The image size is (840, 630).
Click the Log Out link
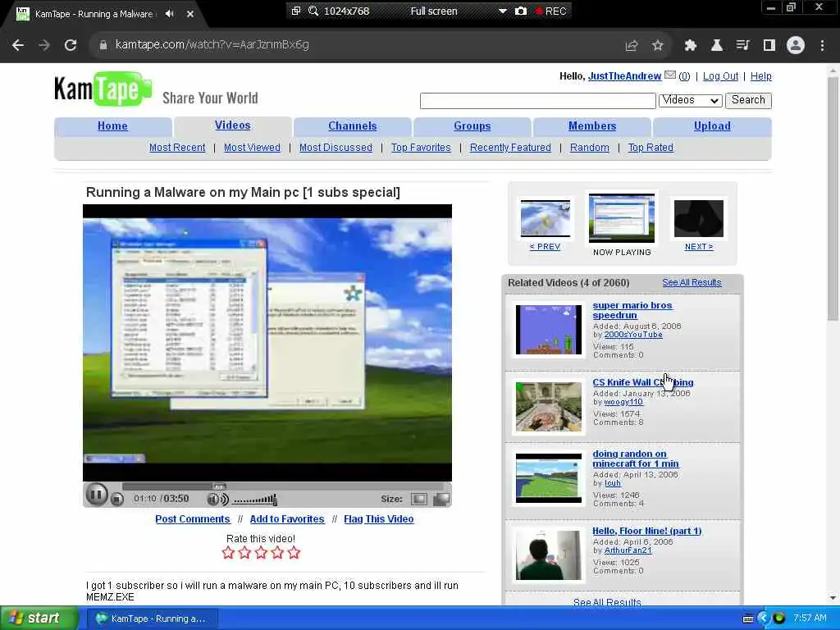point(720,76)
